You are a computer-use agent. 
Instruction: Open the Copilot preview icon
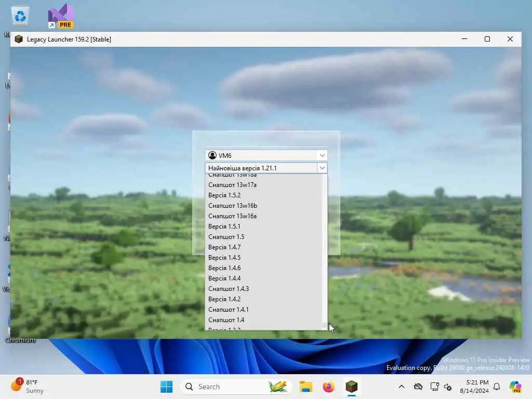coord(515,387)
